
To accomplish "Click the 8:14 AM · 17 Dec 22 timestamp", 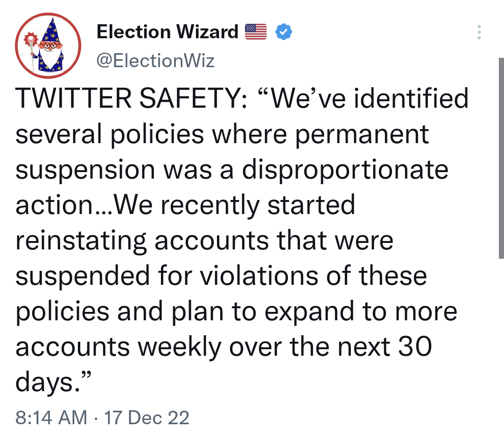I will point(102,417).
